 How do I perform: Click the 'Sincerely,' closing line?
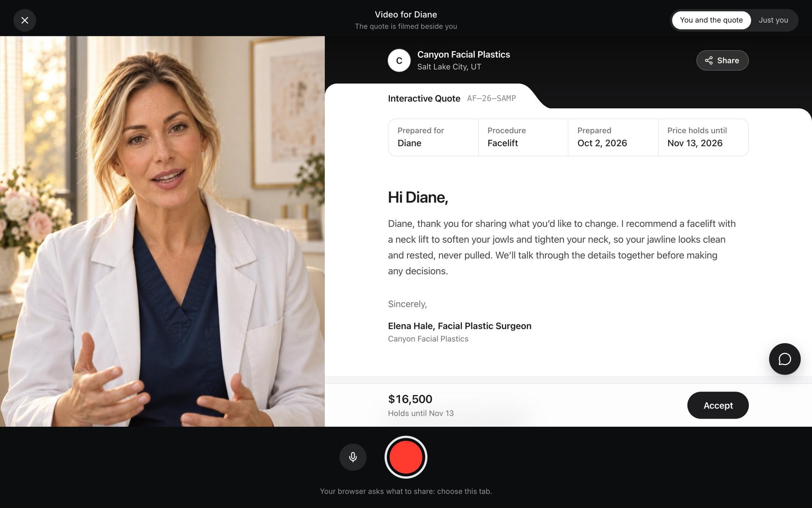407,304
